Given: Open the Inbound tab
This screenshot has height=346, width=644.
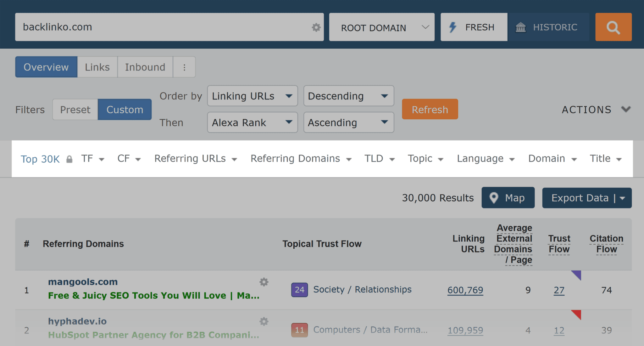Looking at the screenshot, I should click(145, 67).
